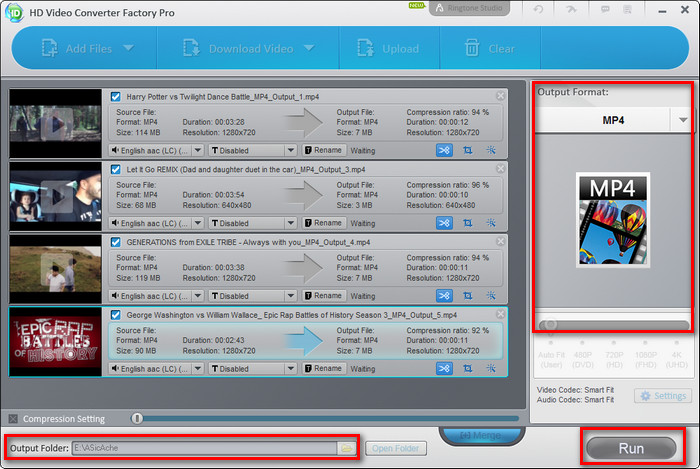Set resolution slider to 720P (HD)
The image size is (700, 469).
tap(614, 343)
